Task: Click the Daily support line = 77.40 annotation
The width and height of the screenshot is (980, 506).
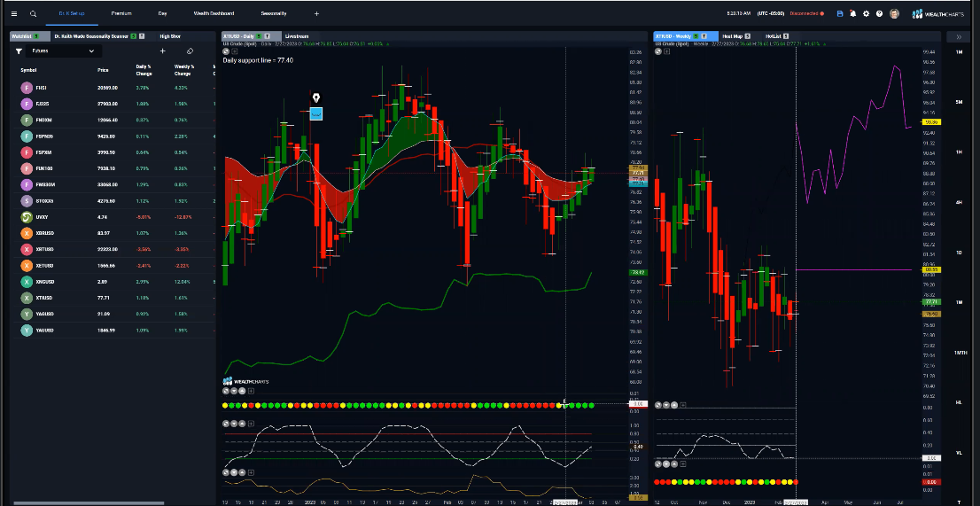Action: 258,60
